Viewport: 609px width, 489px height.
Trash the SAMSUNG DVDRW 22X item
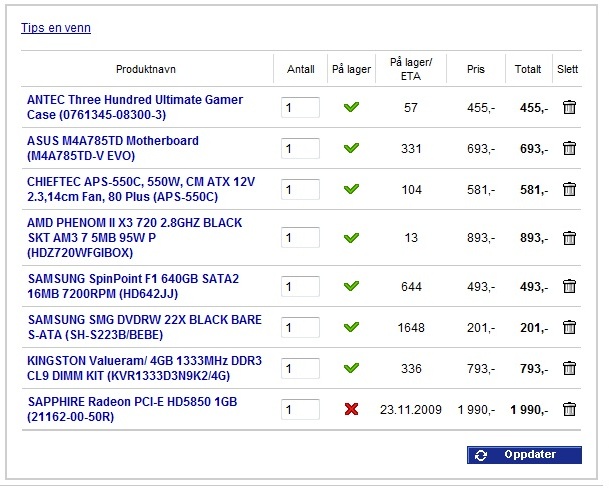[x=569, y=327]
